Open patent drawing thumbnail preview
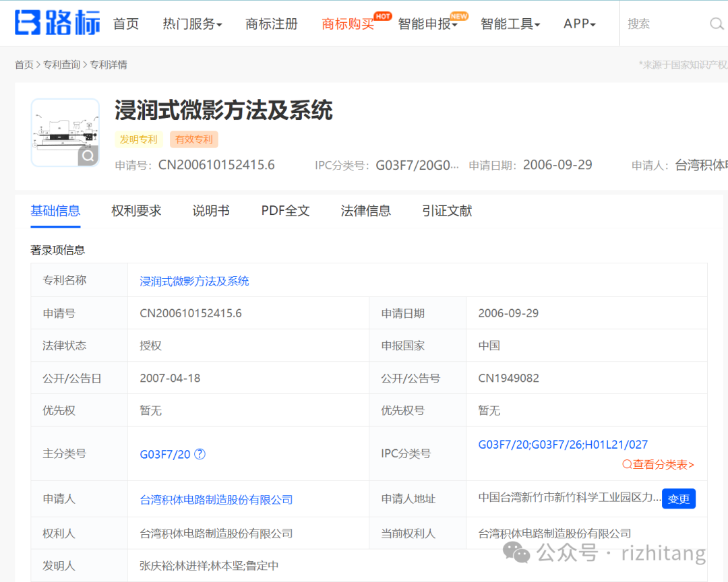 [65, 132]
